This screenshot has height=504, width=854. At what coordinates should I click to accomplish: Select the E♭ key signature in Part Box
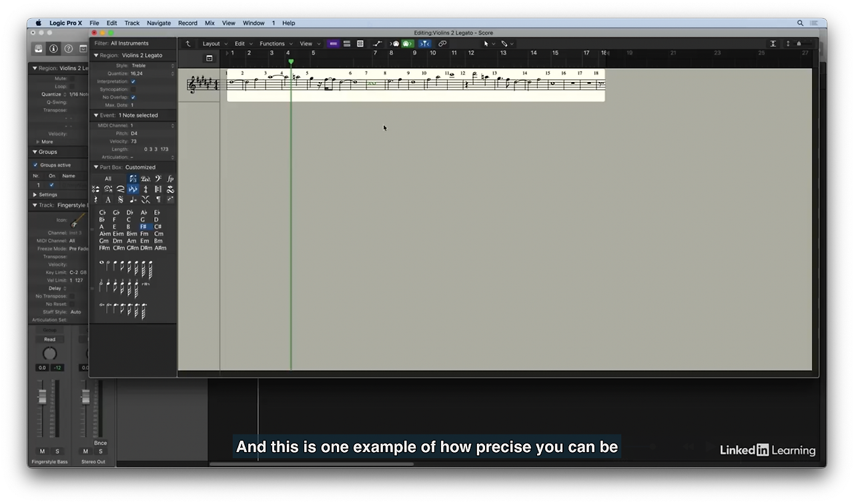pos(157,213)
